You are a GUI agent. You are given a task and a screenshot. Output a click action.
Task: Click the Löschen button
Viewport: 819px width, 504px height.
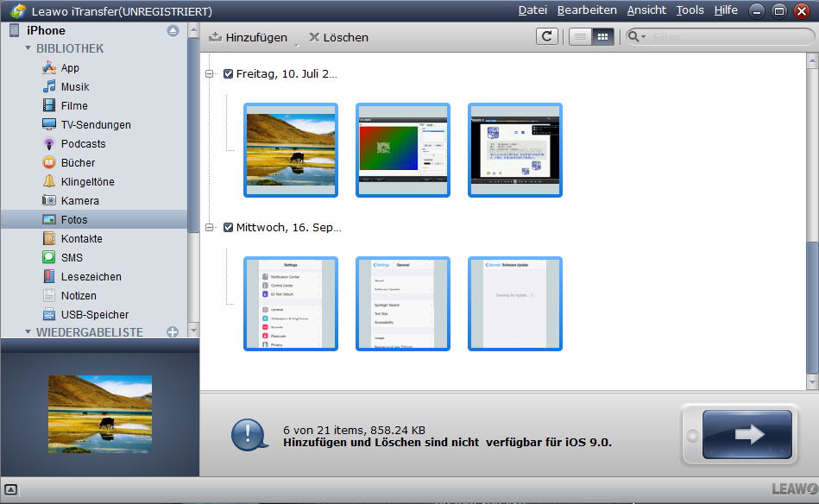pyautogui.click(x=338, y=37)
